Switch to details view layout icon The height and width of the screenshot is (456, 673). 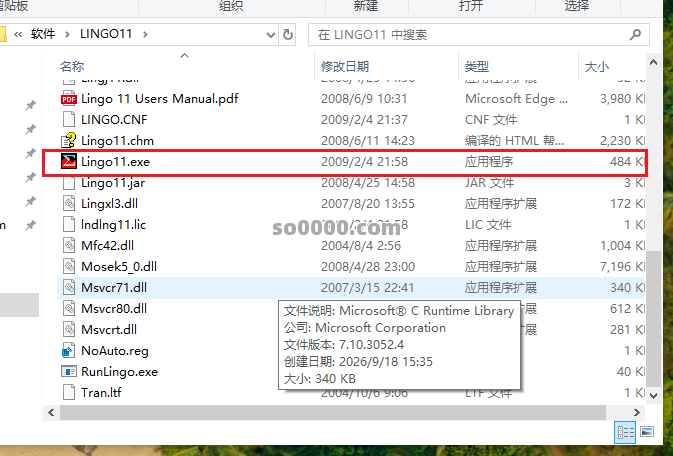[x=625, y=432]
